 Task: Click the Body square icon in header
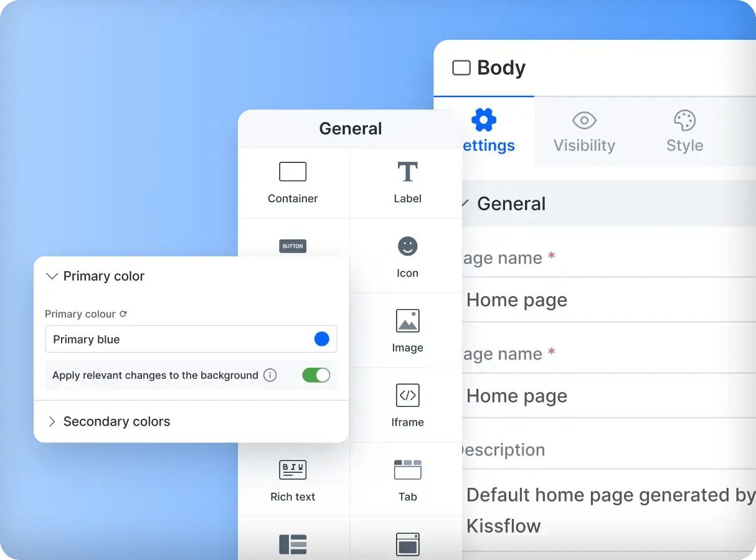pyautogui.click(x=461, y=68)
